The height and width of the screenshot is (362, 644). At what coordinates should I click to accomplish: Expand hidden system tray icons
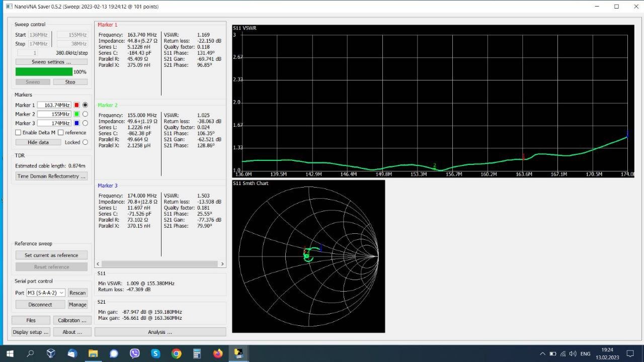[x=542, y=353]
